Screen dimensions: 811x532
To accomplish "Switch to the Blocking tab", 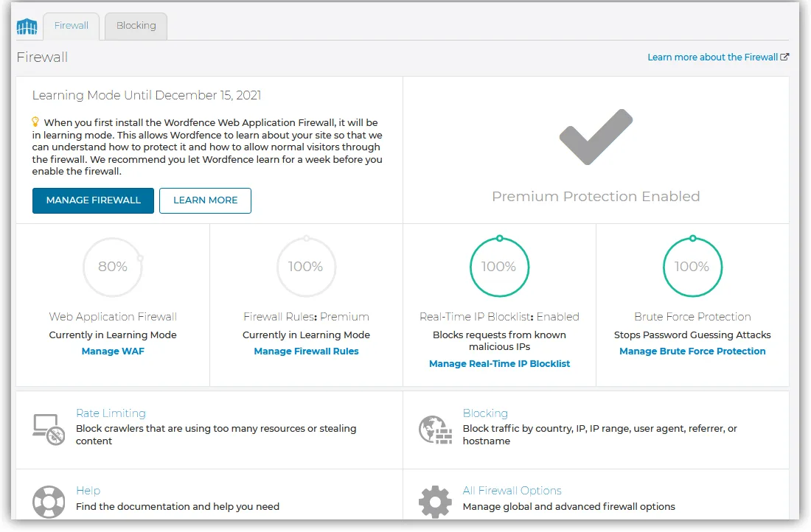I will [x=136, y=26].
